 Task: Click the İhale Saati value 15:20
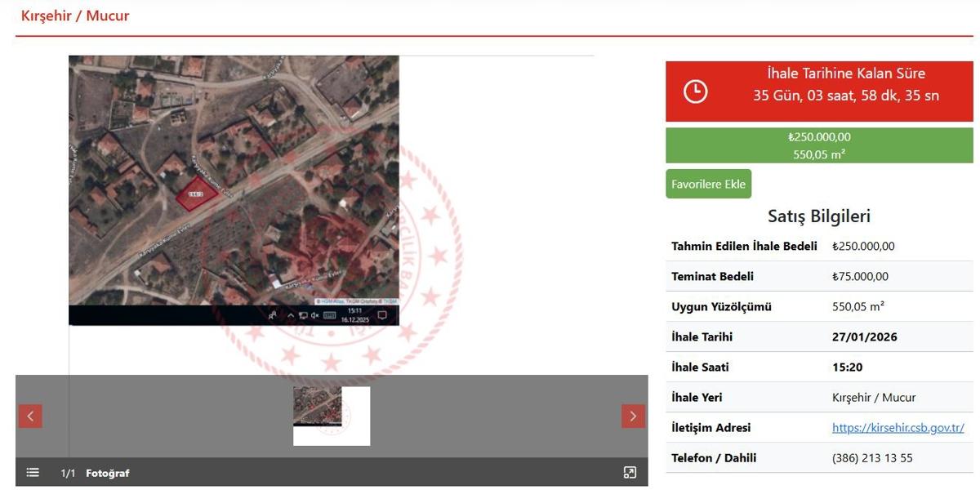pos(847,367)
